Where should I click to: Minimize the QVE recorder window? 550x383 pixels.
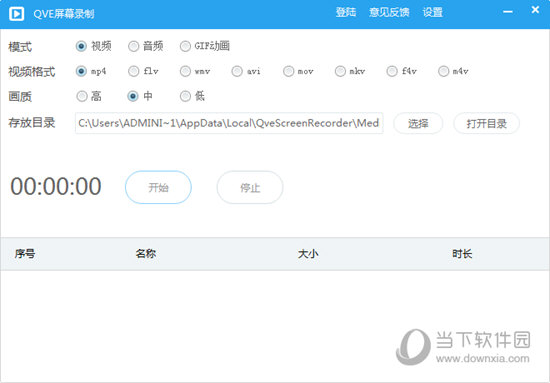(508, 12)
